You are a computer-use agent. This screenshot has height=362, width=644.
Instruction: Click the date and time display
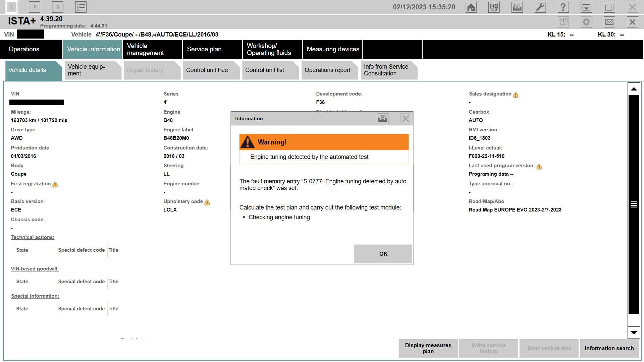(x=424, y=7)
